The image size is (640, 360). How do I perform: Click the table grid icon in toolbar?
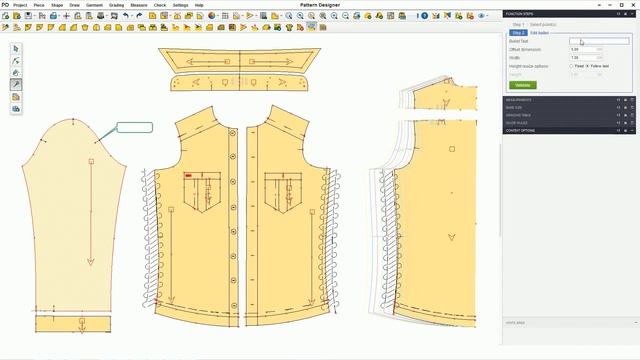point(225,16)
